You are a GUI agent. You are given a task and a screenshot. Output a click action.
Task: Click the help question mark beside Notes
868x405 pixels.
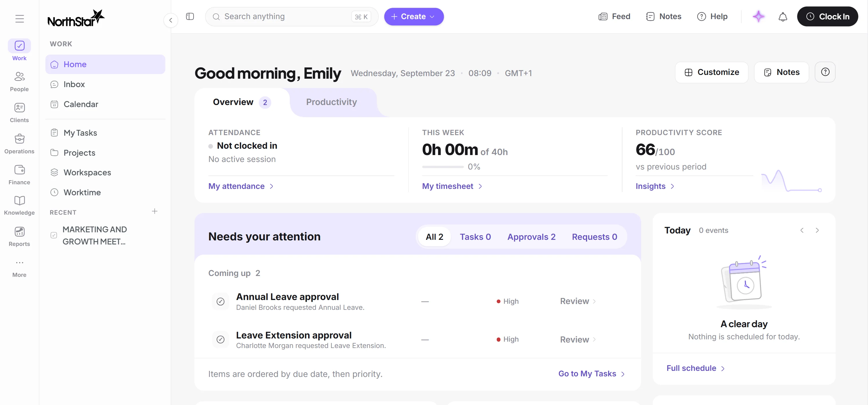click(x=825, y=72)
